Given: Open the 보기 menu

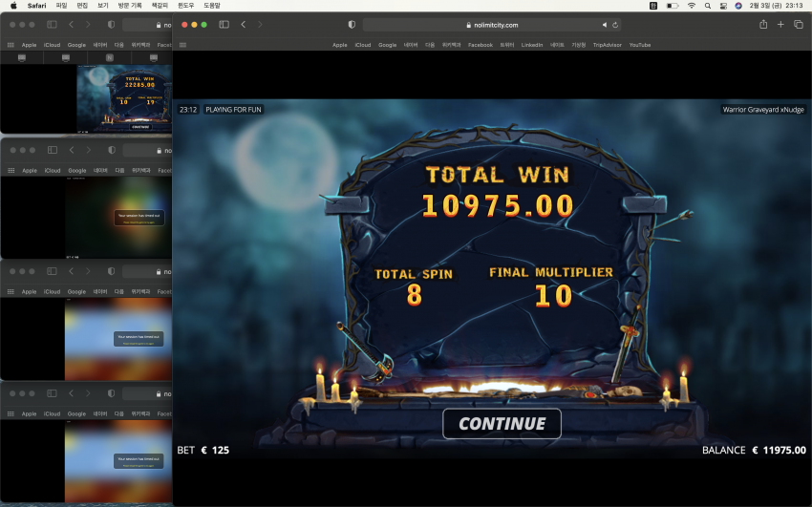Looking at the screenshot, I should click(103, 5).
